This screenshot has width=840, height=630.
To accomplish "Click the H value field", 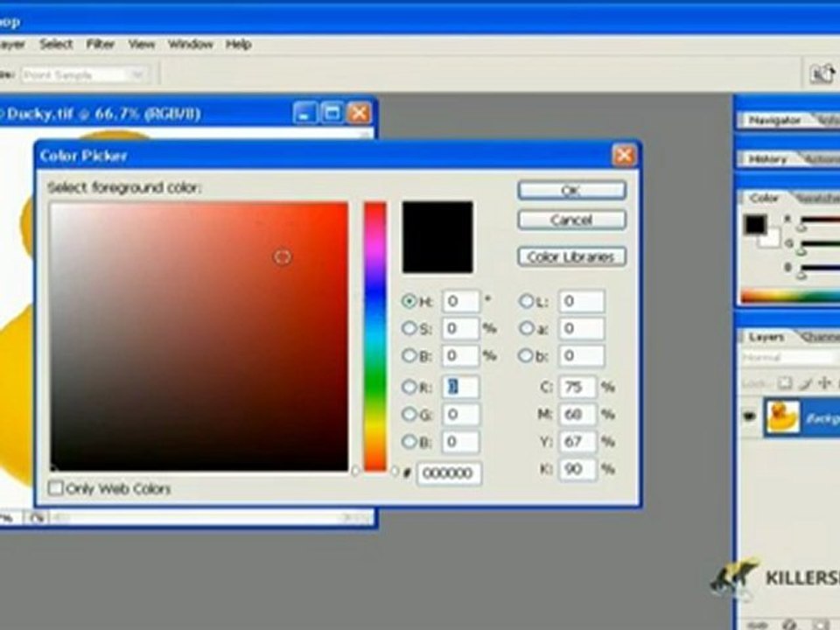I will 461,301.
